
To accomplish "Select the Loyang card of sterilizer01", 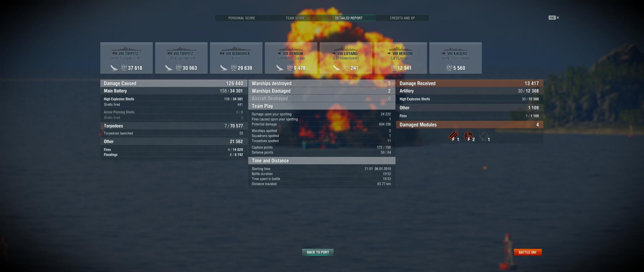I will [x=346, y=58].
